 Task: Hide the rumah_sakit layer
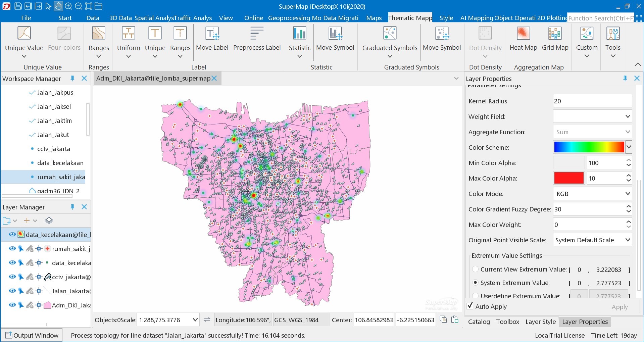point(12,248)
